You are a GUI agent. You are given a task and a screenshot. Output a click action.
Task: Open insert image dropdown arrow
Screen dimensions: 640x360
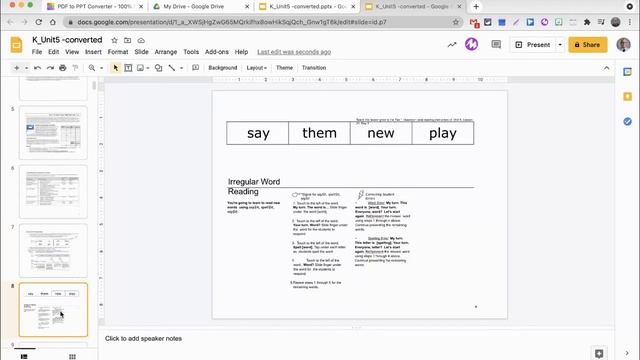pos(148,68)
